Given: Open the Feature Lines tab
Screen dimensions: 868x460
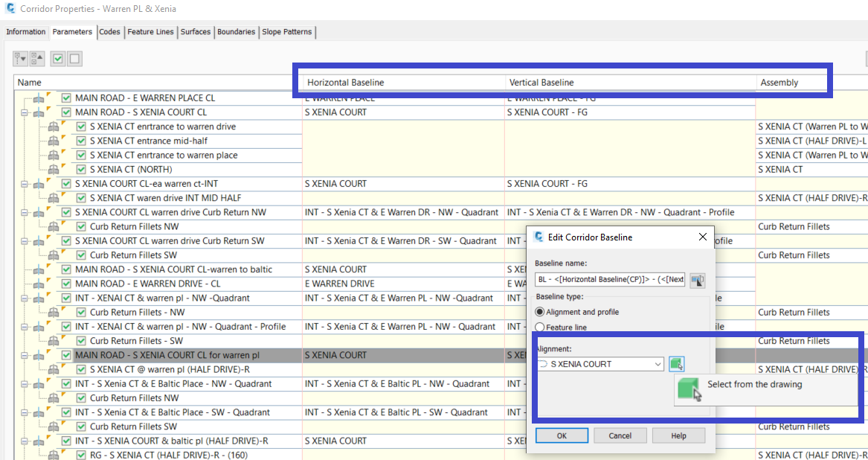Looking at the screenshot, I should (150, 32).
